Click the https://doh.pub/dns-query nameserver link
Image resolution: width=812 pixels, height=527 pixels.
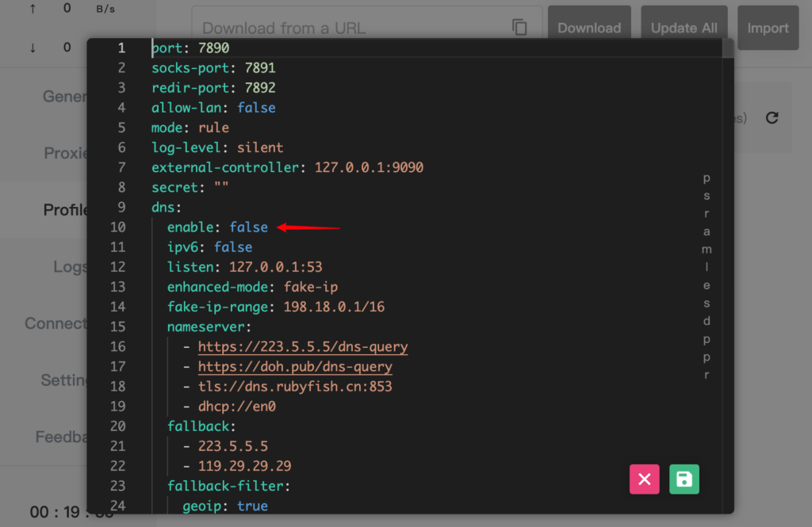click(295, 367)
